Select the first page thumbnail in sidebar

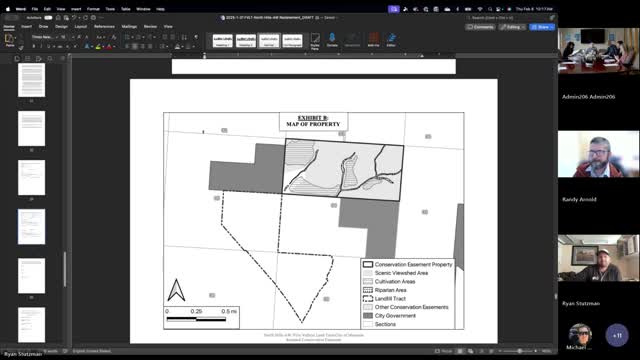point(31,80)
